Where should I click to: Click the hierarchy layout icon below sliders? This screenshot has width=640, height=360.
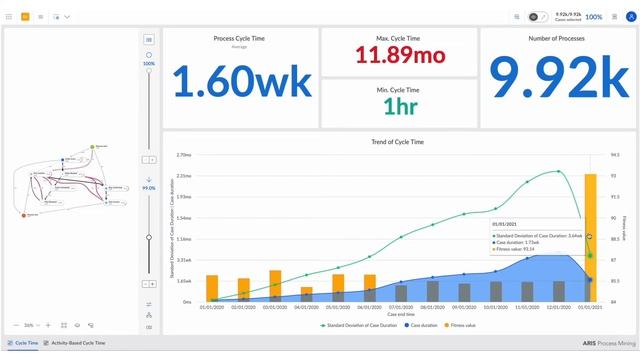coord(149,315)
